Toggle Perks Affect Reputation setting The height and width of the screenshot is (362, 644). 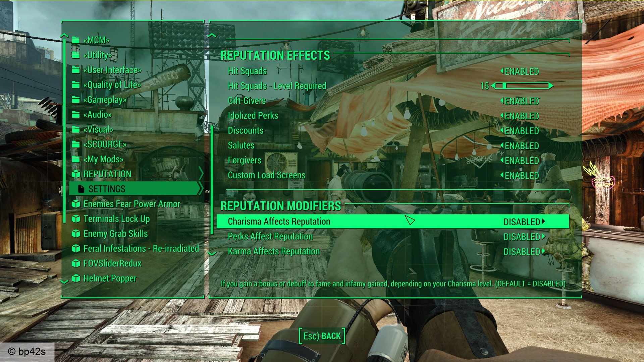pyautogui.click(x=524, y=236)
